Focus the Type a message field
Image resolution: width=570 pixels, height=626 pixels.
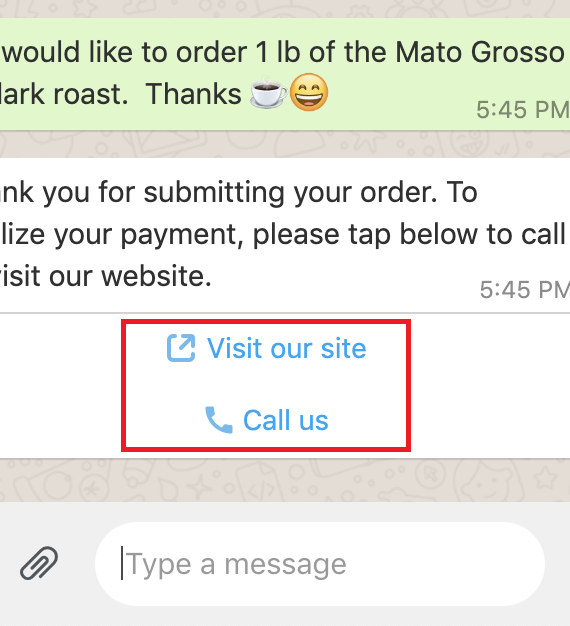tap(320, 564)
